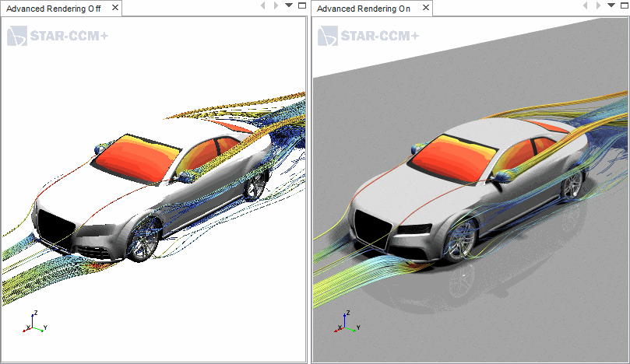Maximize the left scene pane
Viewport: 630px width, 364px height.
click(x=302, y=5)
